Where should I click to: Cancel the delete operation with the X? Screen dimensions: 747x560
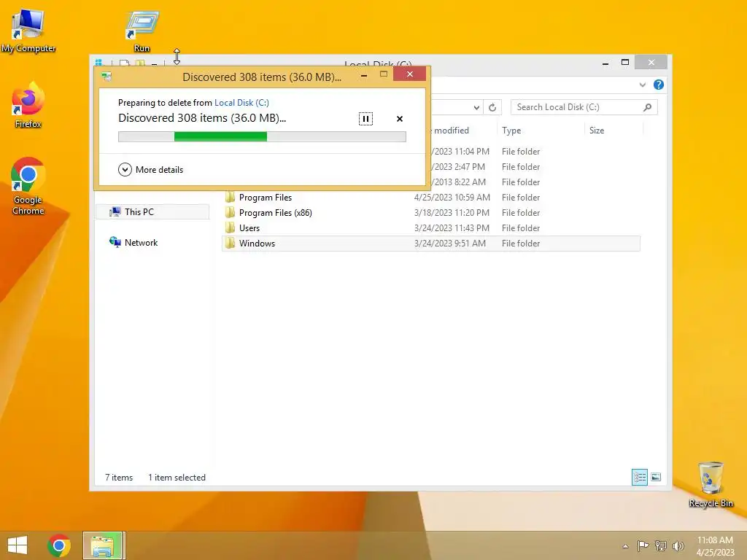tap(400, 119)
